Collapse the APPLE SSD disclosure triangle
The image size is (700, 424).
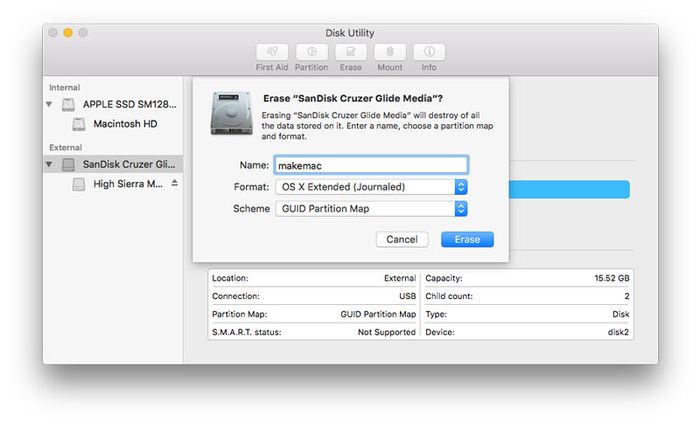coord(49,104)
